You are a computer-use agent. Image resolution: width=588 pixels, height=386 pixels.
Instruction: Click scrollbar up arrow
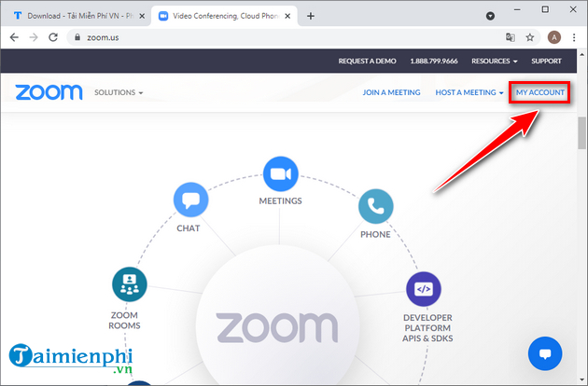click(581, 54)
